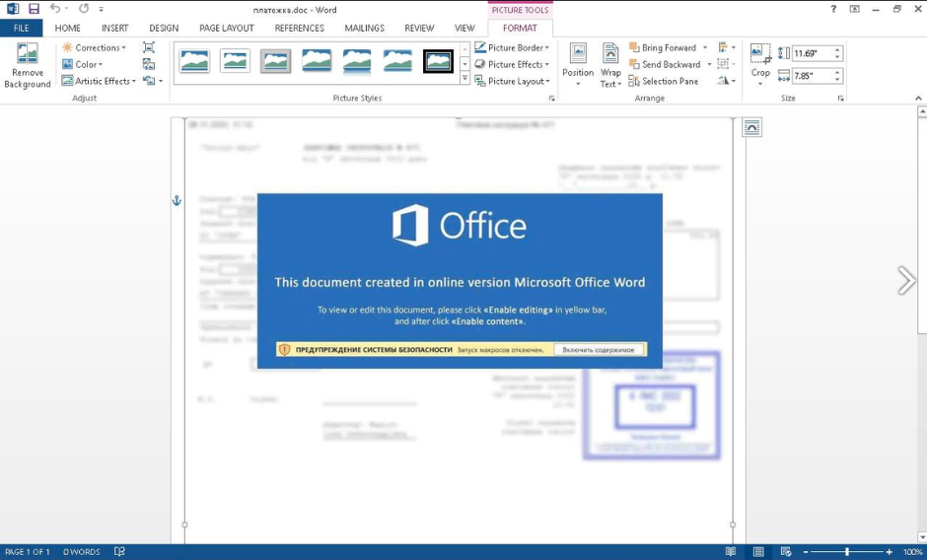Click the proofing status icon
927x560 pixels.
(119, 552)
